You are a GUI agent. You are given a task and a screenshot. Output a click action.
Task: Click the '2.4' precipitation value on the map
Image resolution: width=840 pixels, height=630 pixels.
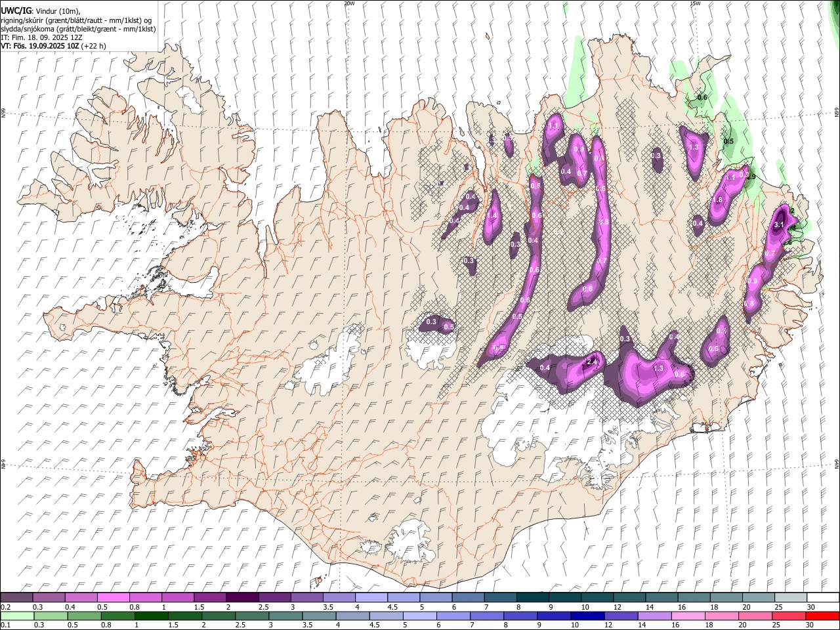(592, 362)
